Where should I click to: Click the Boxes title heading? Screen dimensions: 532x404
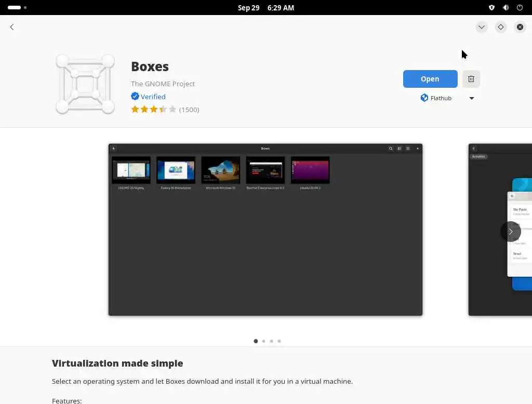[150, 66]
